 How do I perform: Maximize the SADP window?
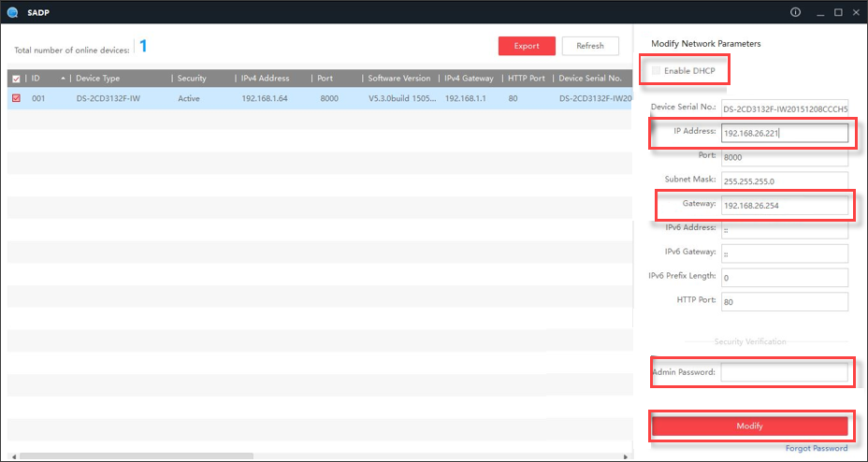838,13
